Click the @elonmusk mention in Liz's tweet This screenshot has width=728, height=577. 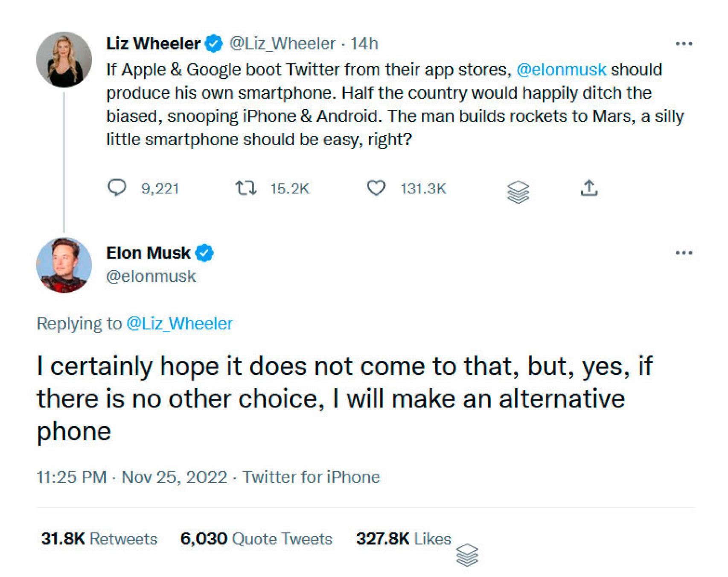[561, 70]
